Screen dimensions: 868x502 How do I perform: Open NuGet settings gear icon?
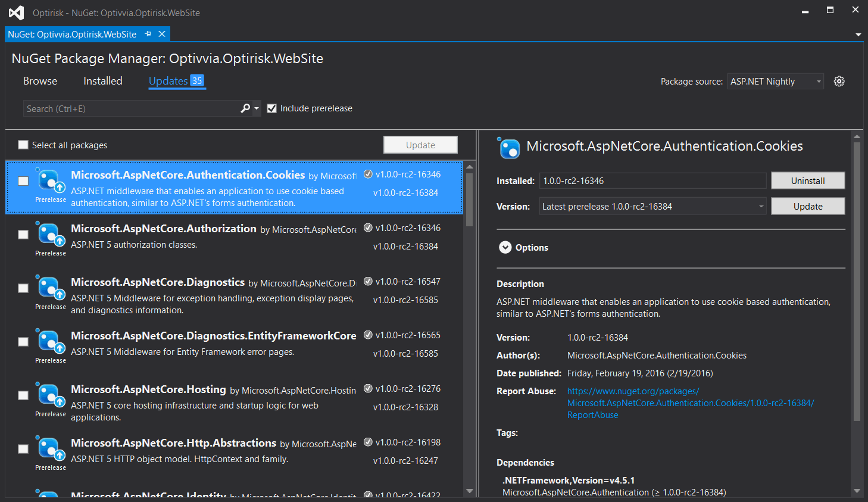coord(839,82)
